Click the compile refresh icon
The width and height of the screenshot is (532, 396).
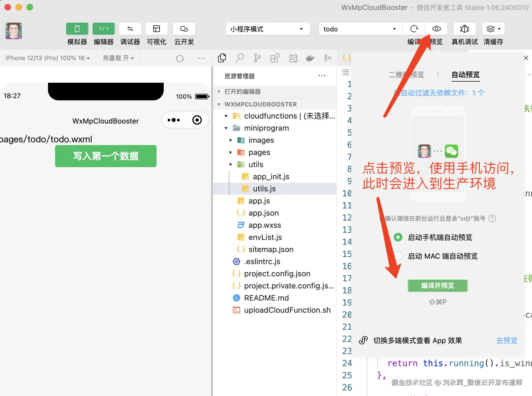click(414, 29)
